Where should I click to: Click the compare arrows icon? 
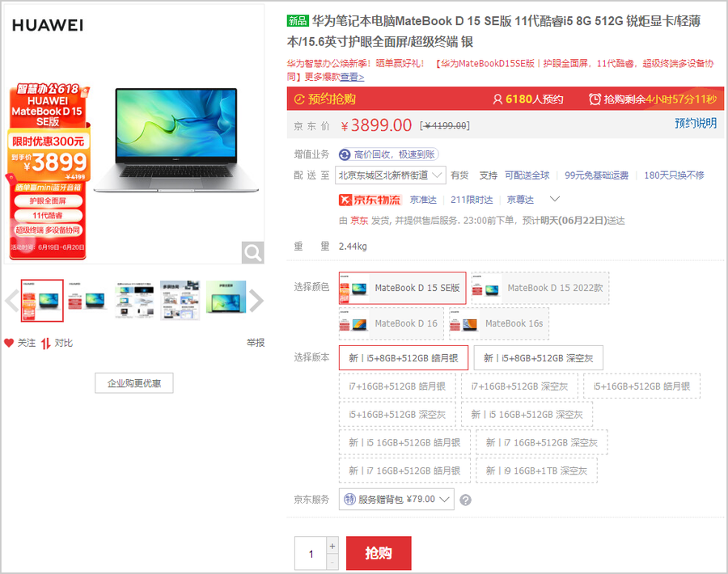(x=45, y=344)
